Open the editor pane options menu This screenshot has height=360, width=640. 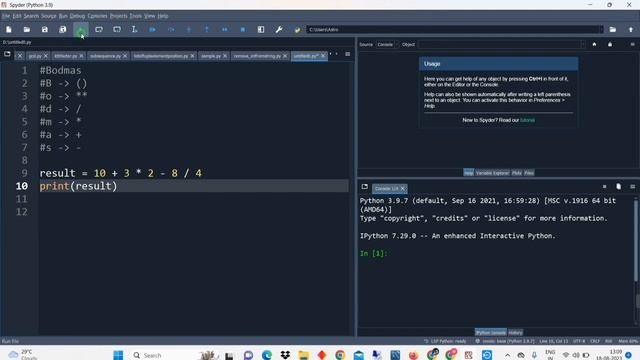click(347, 54)
